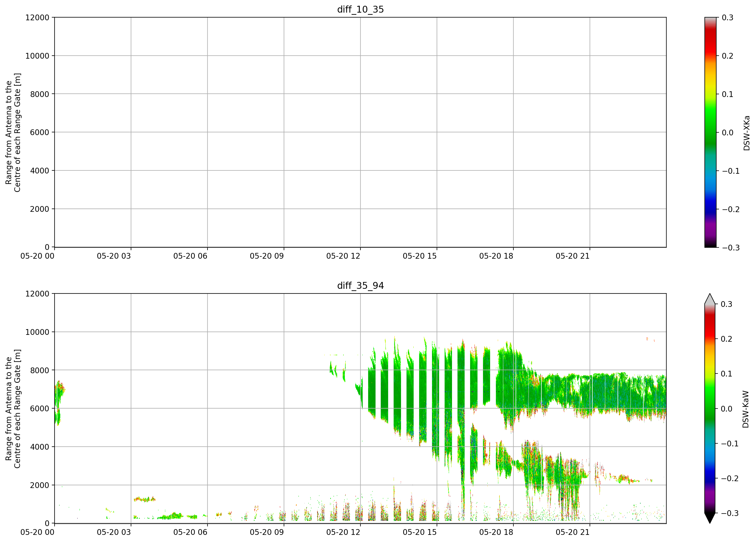
Task: Click the DSW-XKa colorbar gradient
Action: pos(710,132)
